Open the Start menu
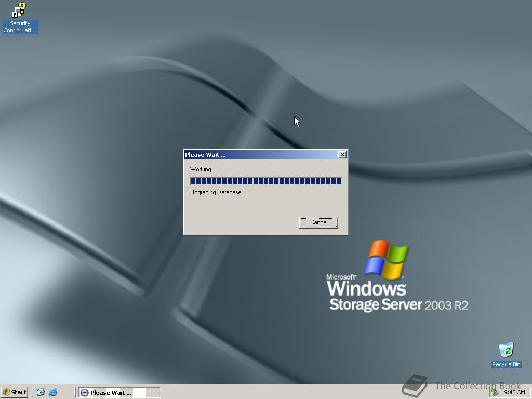 click(14, 392)
